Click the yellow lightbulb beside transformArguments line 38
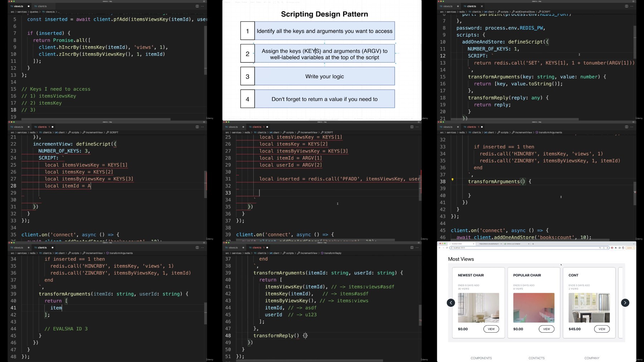Screen dimensions: 644x362 pyautogui.click(x=452, y=180)
